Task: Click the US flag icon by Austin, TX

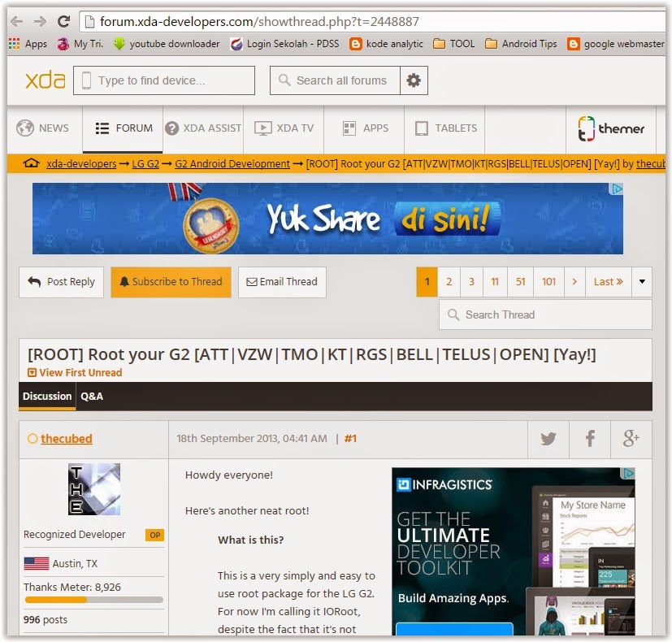Action: 37,563
